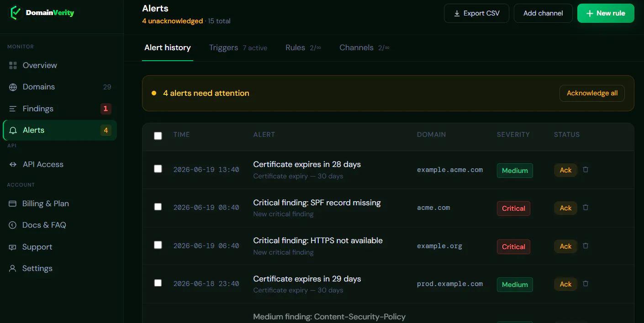Click the Docs & FAQ icon

click(13, 225)
